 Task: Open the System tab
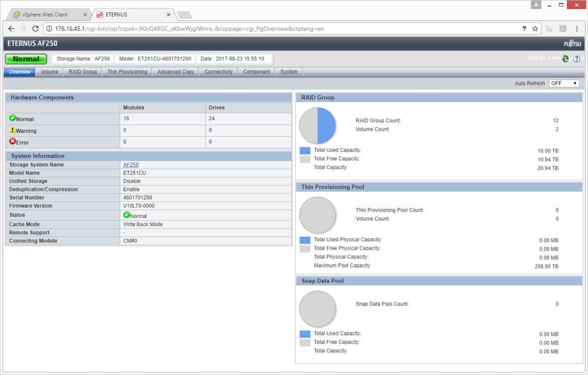coord(289,71)
